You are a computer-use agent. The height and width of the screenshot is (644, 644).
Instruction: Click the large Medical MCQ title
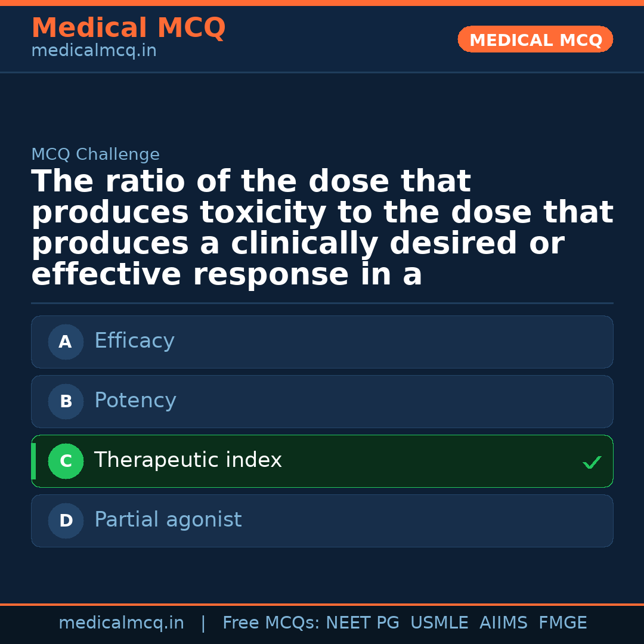pos(128,28)
